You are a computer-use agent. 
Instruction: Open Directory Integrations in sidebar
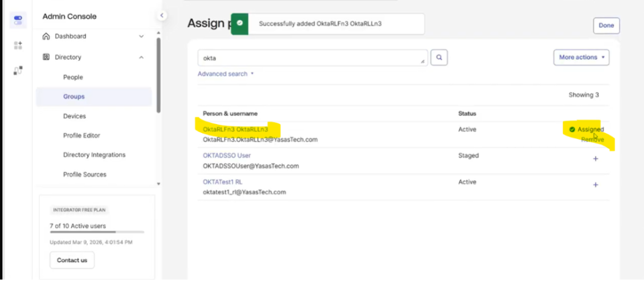point(94,155)
